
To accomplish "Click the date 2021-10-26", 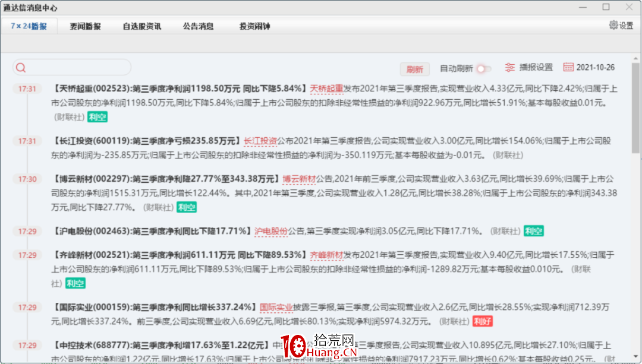I will 595,68.
